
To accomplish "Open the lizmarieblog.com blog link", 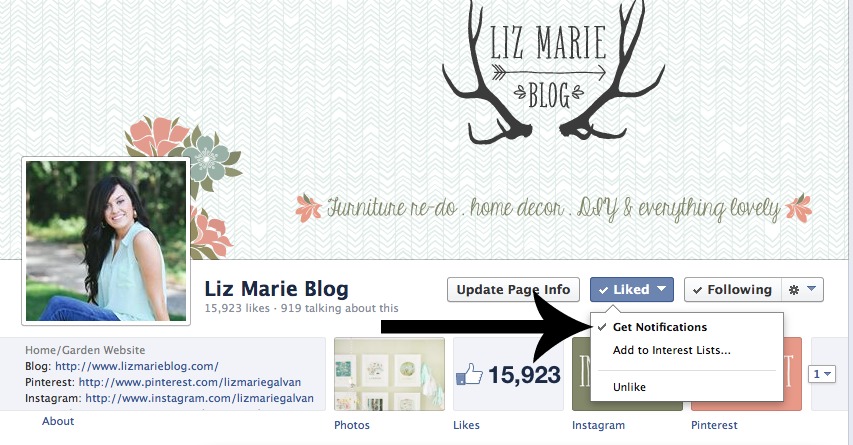I will tap(137, 366).
